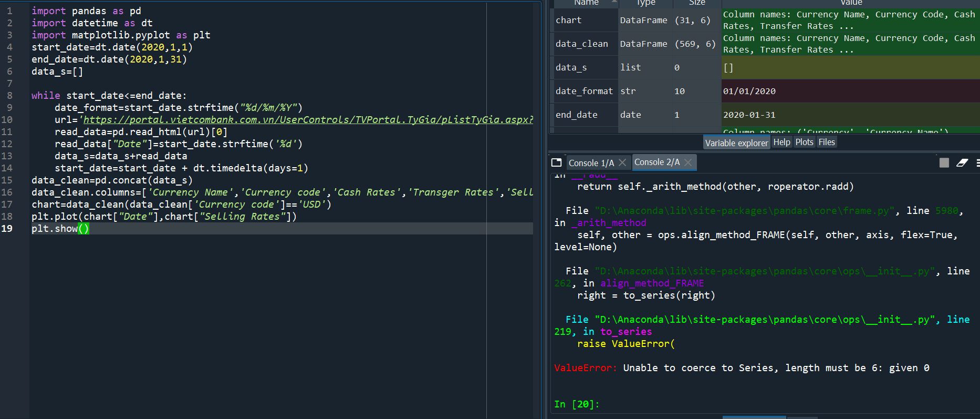Click the date type cell of end_date

[645, 115]
